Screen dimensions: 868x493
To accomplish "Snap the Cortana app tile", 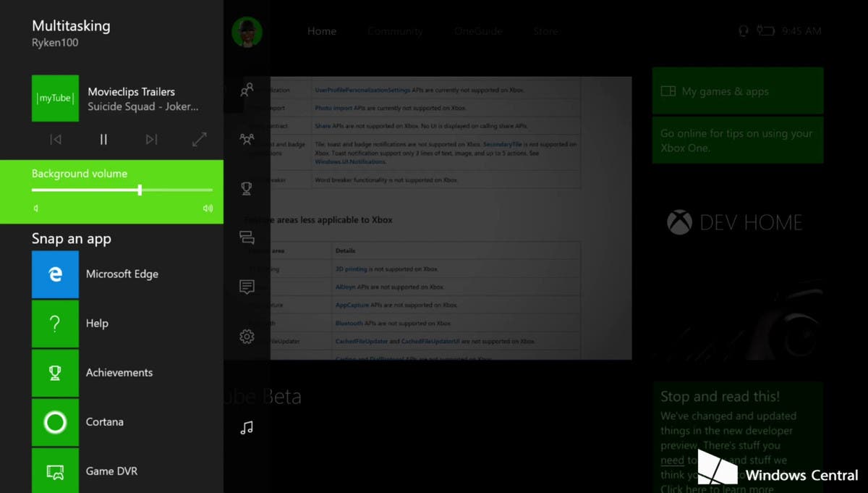I will click(55, 422).
